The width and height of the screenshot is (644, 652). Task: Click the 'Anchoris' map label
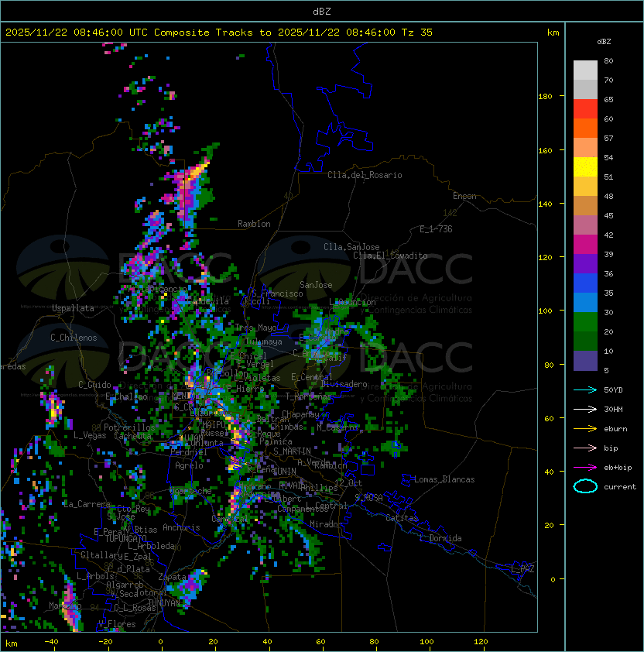click(x=181, y=527)
